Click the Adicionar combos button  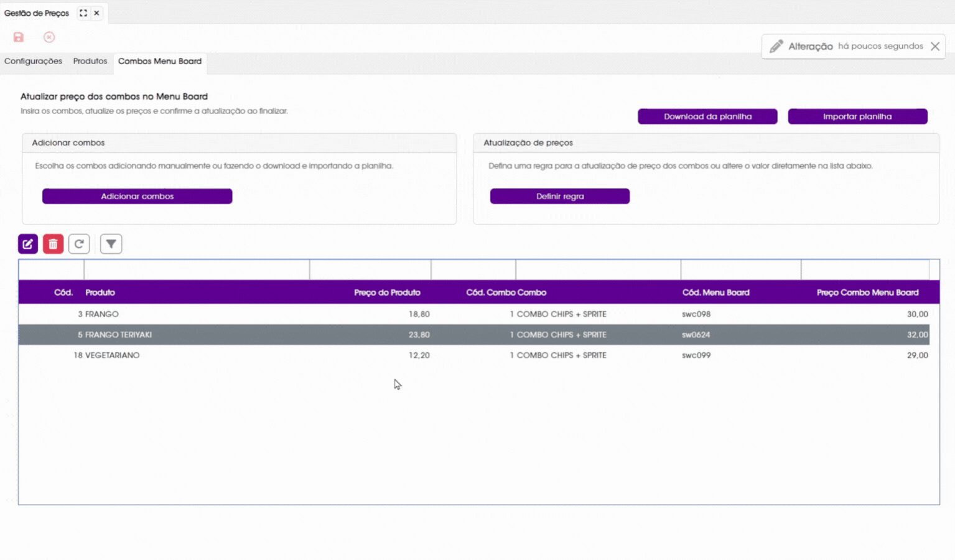click(x=137, y=196)
